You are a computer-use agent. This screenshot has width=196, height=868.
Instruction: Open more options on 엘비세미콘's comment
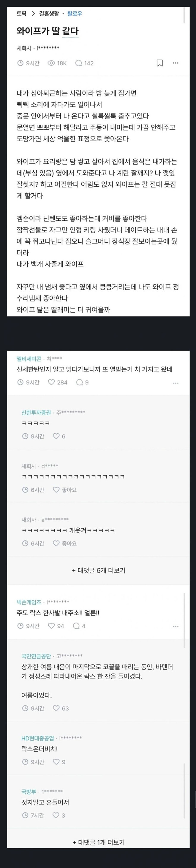[176, 383]
